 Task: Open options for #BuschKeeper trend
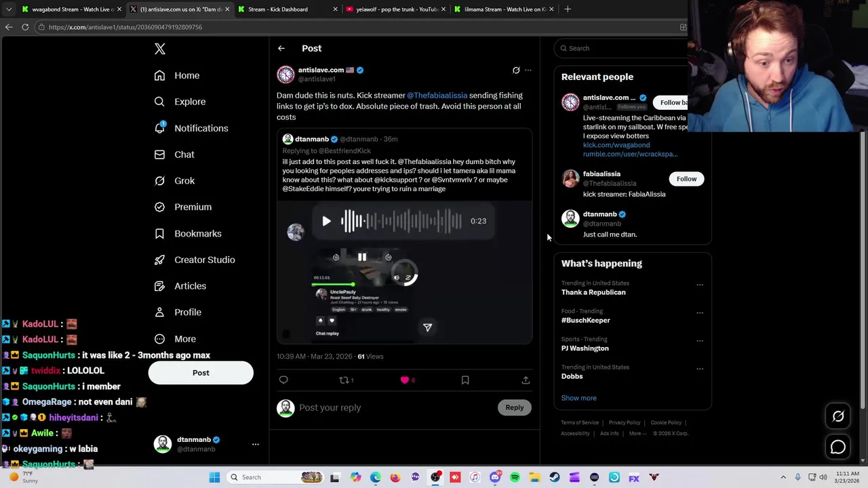700,312
